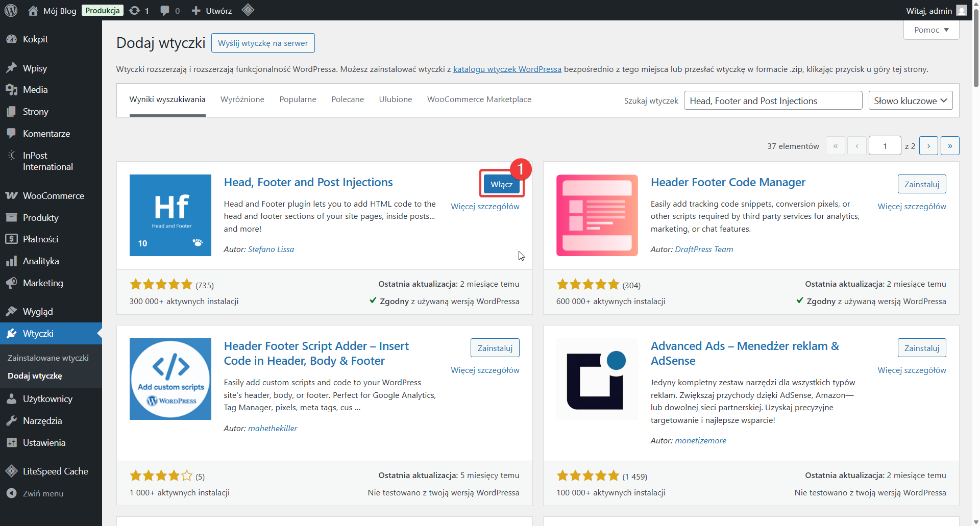The height and width of the screenshot is (526, 980).
Task: Install Header Footer Code Manager plugin
Action: [x=922, y=184]
